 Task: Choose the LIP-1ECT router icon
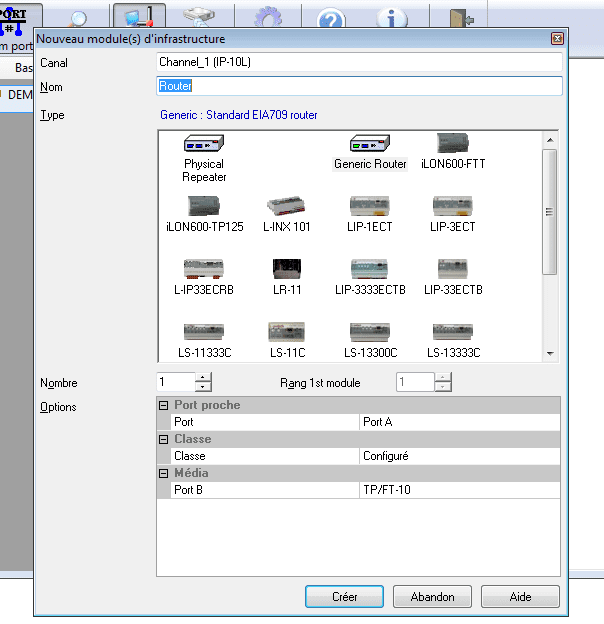click(370, 207)
